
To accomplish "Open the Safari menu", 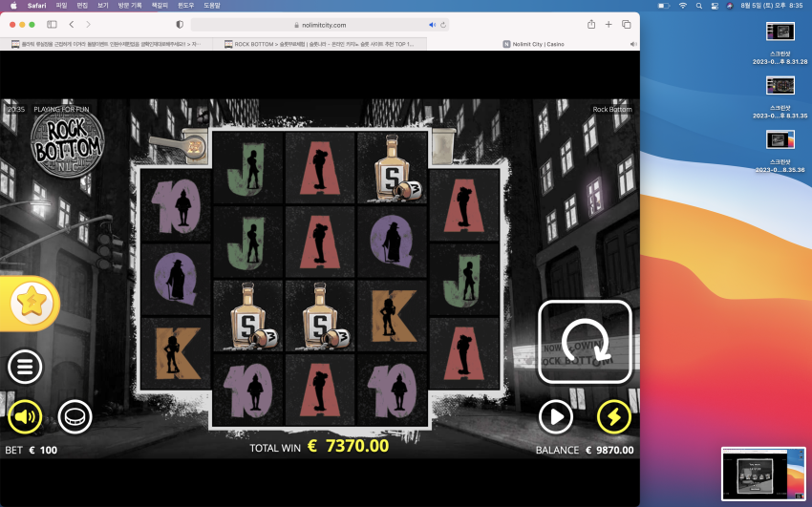I will 36,5.
